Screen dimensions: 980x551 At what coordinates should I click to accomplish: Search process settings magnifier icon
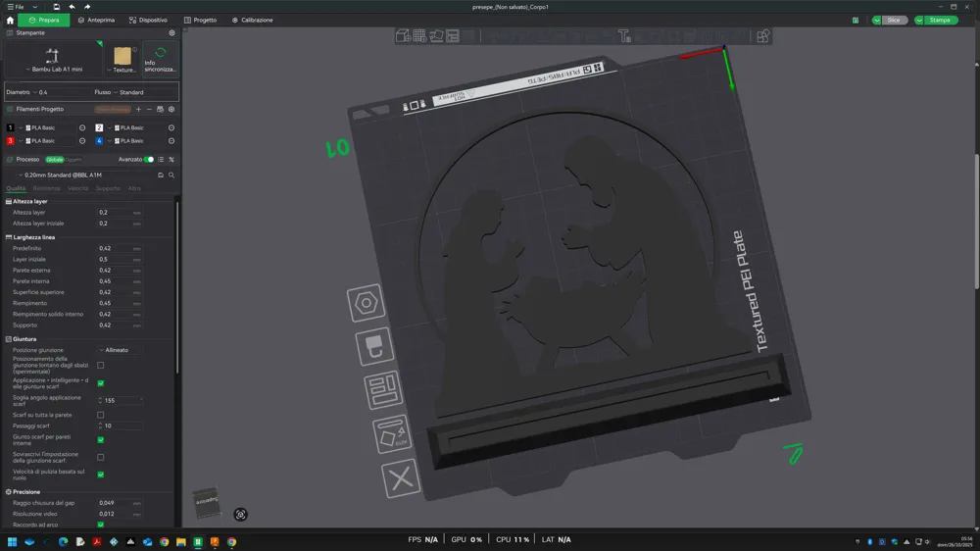tap(171, 175)
